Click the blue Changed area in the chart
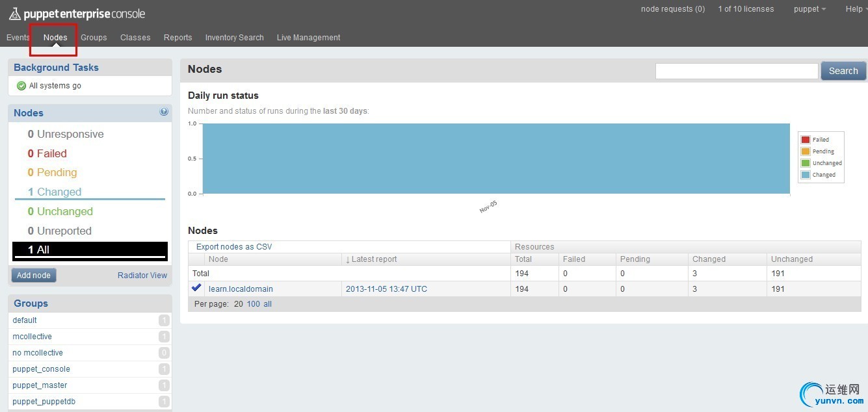868x412 pixels. coord(496,159)
